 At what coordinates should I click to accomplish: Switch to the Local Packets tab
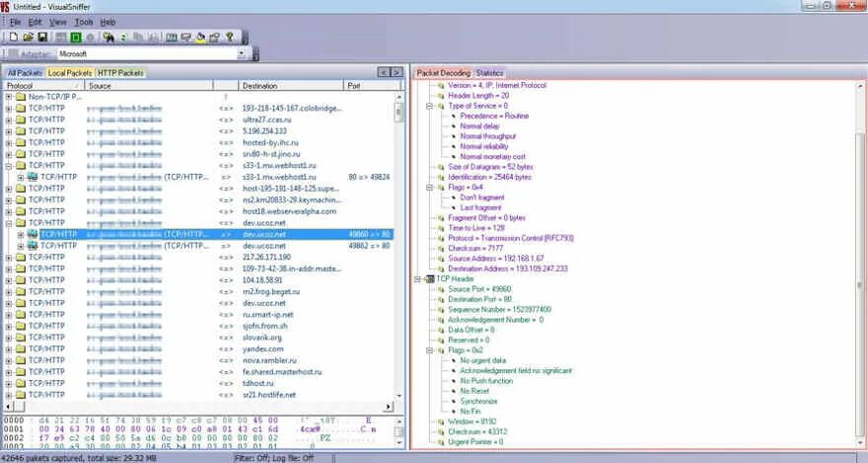pyautogui.click(x=70, y=72)
